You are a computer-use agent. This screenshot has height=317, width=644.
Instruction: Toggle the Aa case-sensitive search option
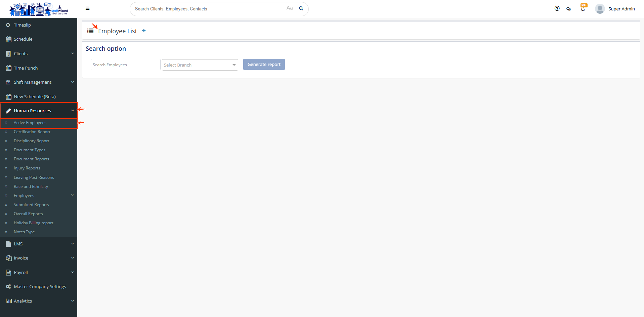pos(290,8)
